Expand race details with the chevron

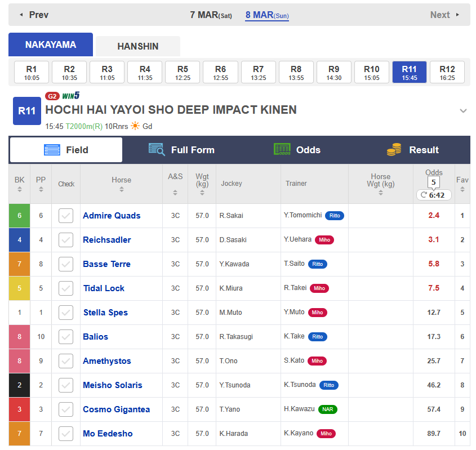pos(463,111)
